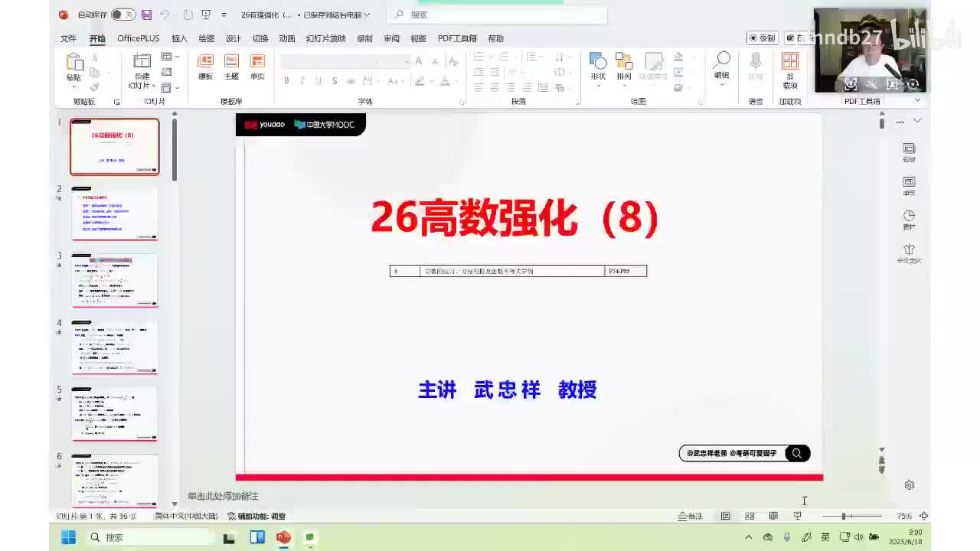
Task: Open the 单页 (Single page) library
Action: coord(257,67)
